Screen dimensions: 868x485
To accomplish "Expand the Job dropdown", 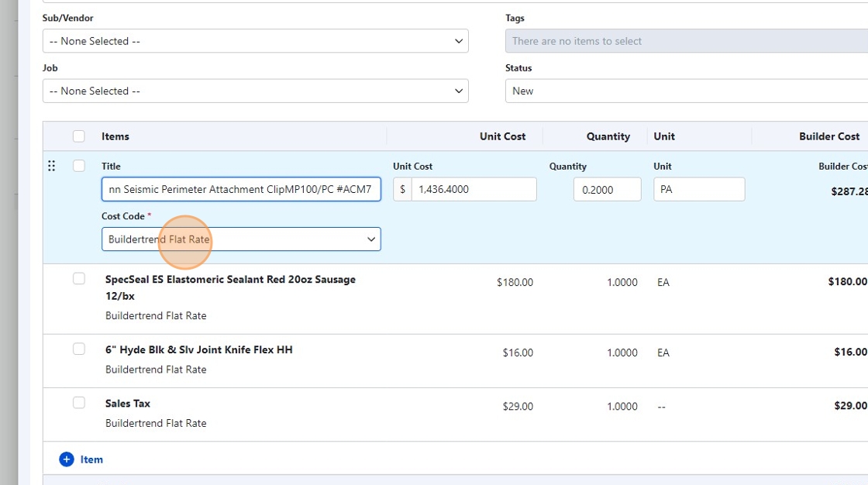I will (x=255, y=91).
